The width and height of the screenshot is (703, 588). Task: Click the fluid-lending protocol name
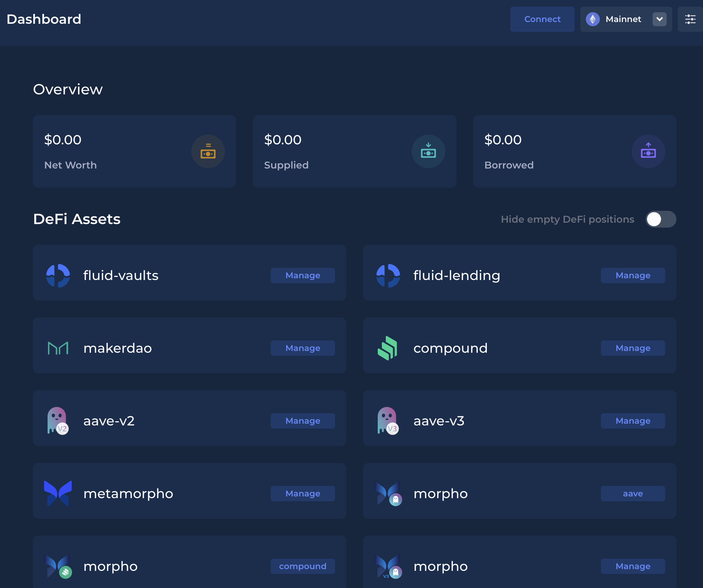point(456,275)
